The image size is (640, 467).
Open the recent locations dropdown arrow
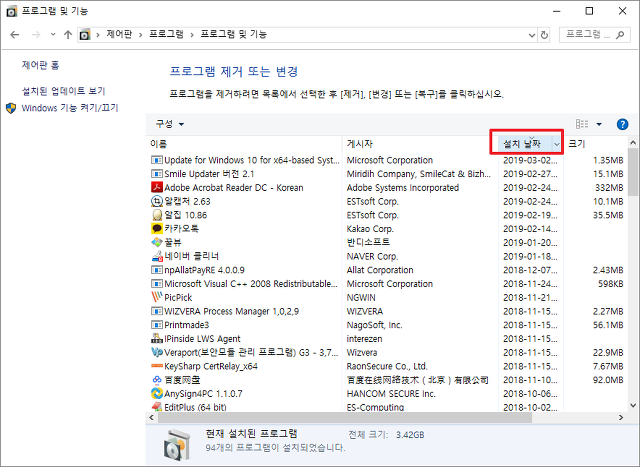(53, 35)
